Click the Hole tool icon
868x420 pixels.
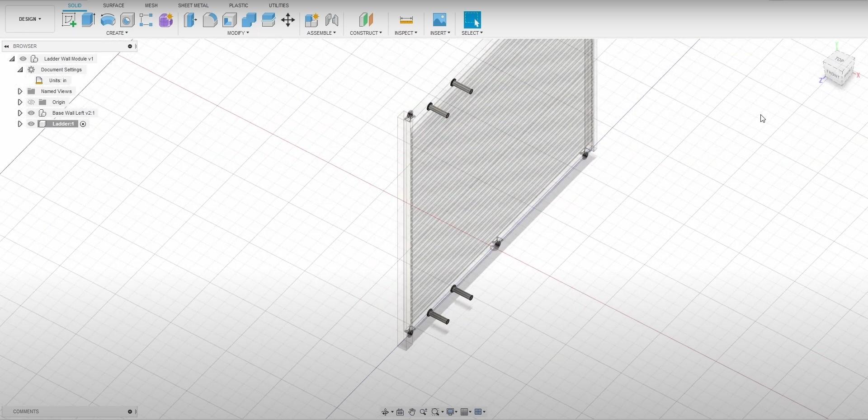click(x=127, y=20)
